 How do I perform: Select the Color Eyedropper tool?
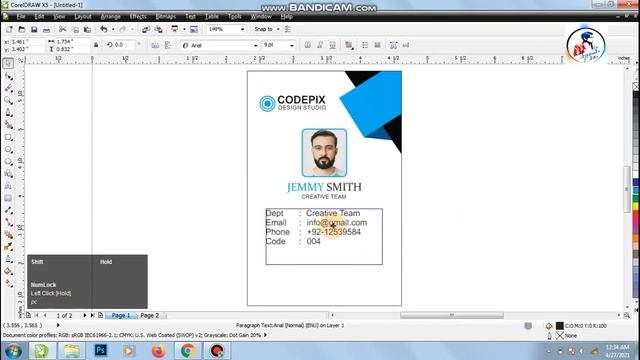pyautogui.click(x=8, y=247)
